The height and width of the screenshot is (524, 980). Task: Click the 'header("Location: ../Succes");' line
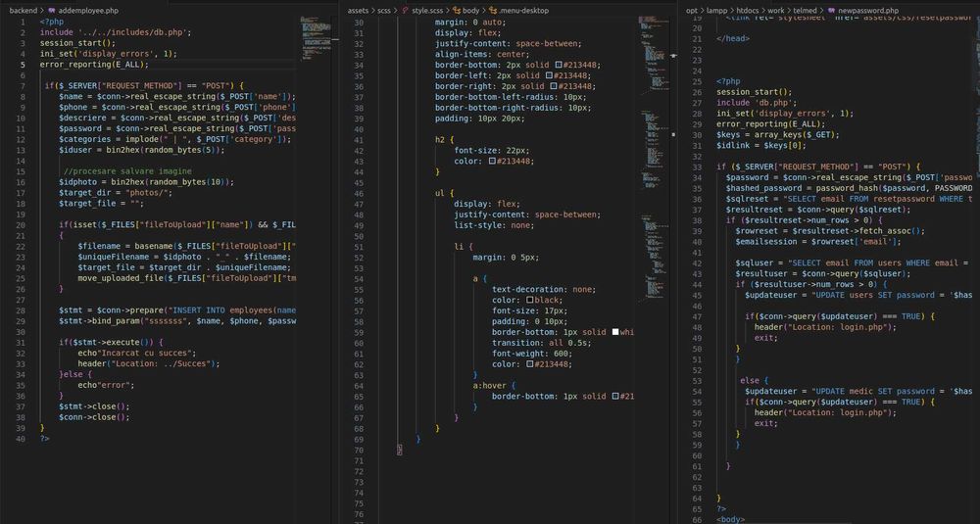[149, 363]
